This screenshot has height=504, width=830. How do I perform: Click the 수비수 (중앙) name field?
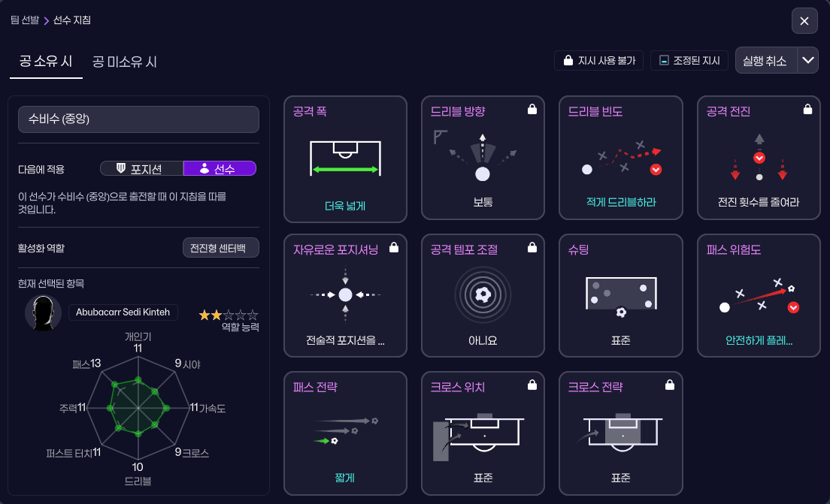(x=138, y=119)
